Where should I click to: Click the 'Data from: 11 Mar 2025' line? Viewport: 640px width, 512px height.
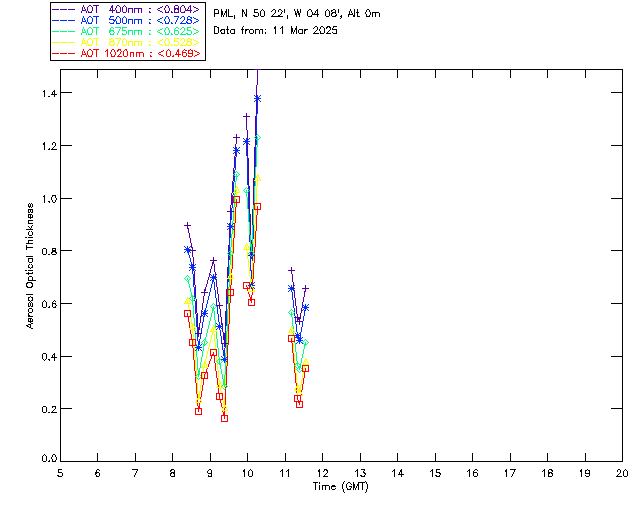[x=276, y=31]
